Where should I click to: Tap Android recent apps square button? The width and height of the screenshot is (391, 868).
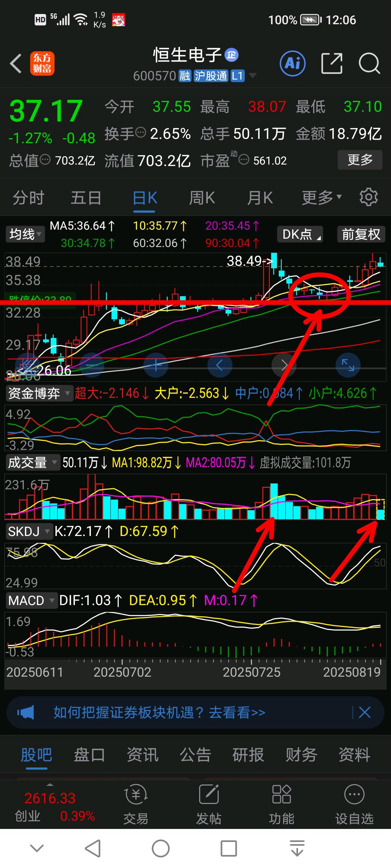pyautogui.click(x=228, y=848)
